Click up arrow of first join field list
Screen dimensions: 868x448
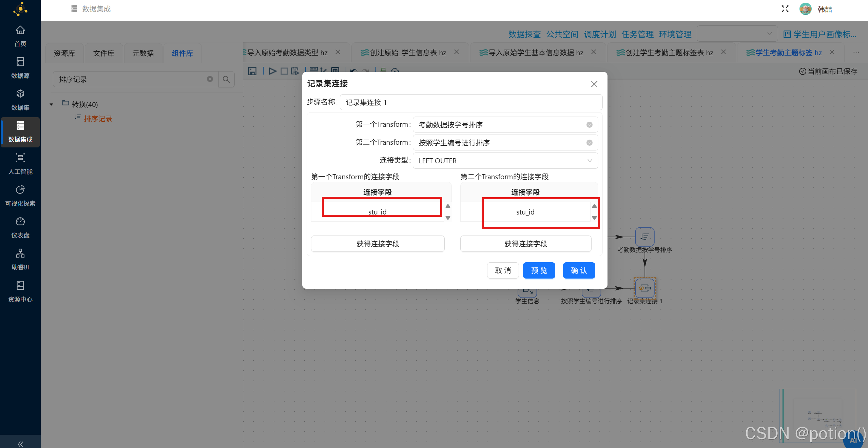click(x=448, y=206)
